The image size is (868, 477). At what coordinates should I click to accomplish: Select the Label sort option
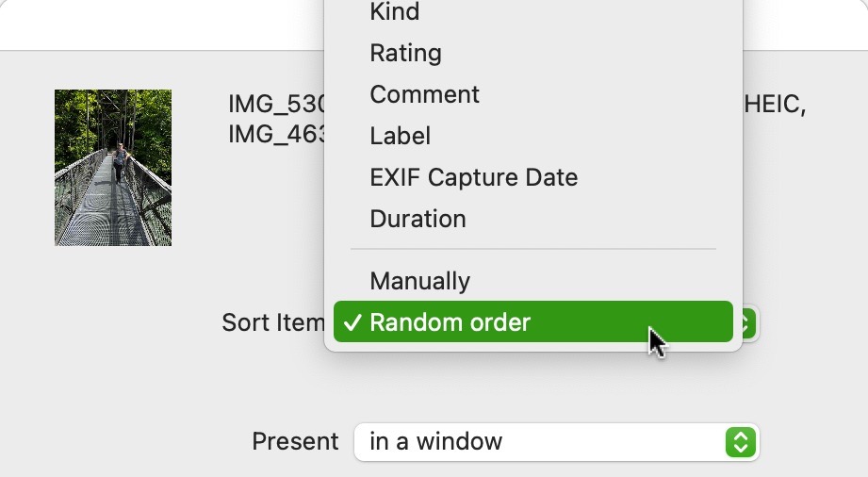coord(400,136)
